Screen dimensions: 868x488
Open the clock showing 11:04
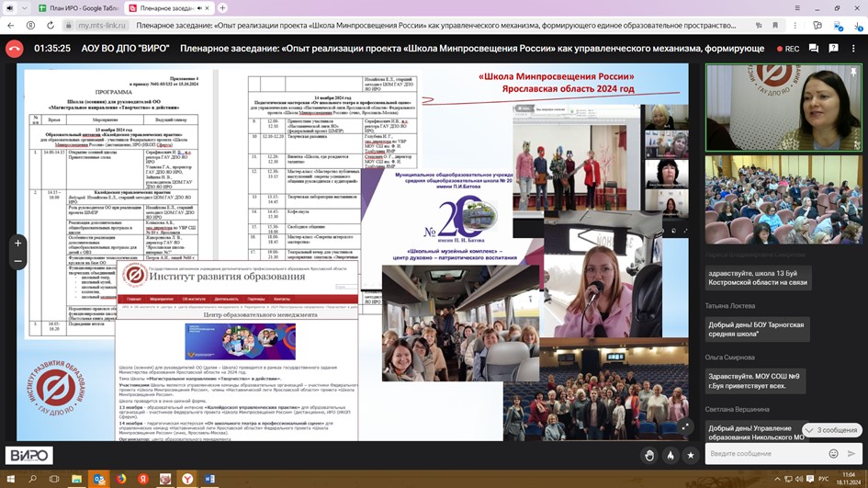[x=849, y=479]
